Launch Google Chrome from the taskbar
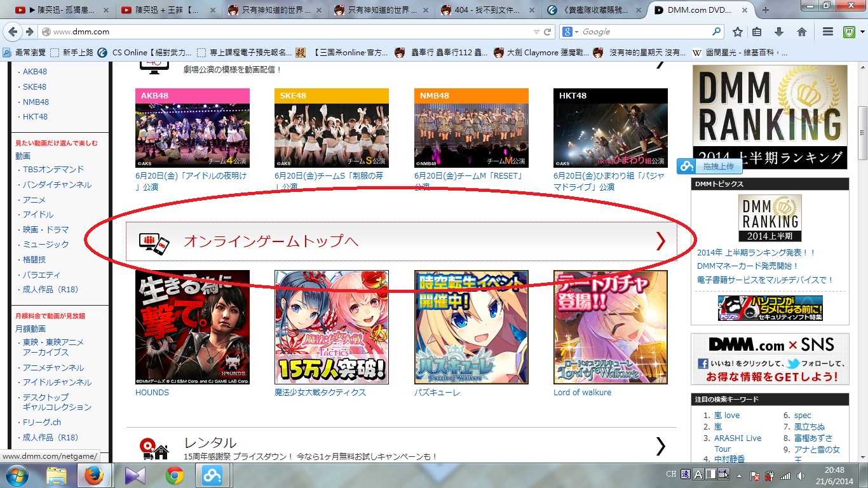This screenshot has height=488, width=868. [174, 475]
